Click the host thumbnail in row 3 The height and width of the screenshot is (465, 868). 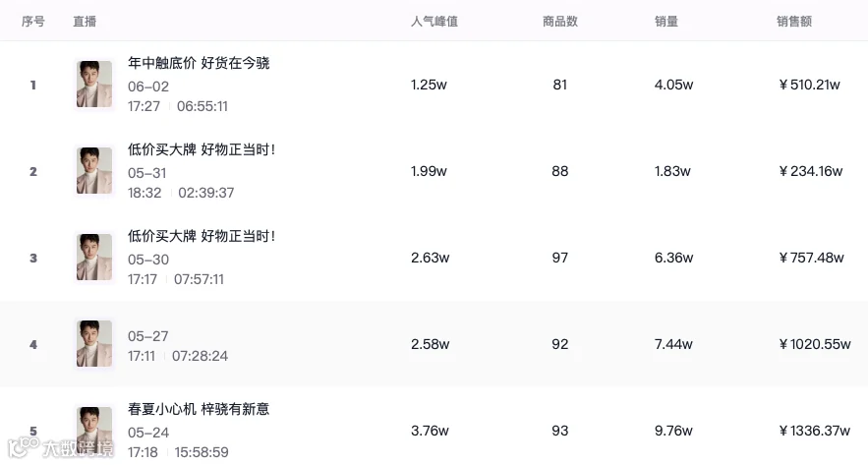click(x=94, y=257)
